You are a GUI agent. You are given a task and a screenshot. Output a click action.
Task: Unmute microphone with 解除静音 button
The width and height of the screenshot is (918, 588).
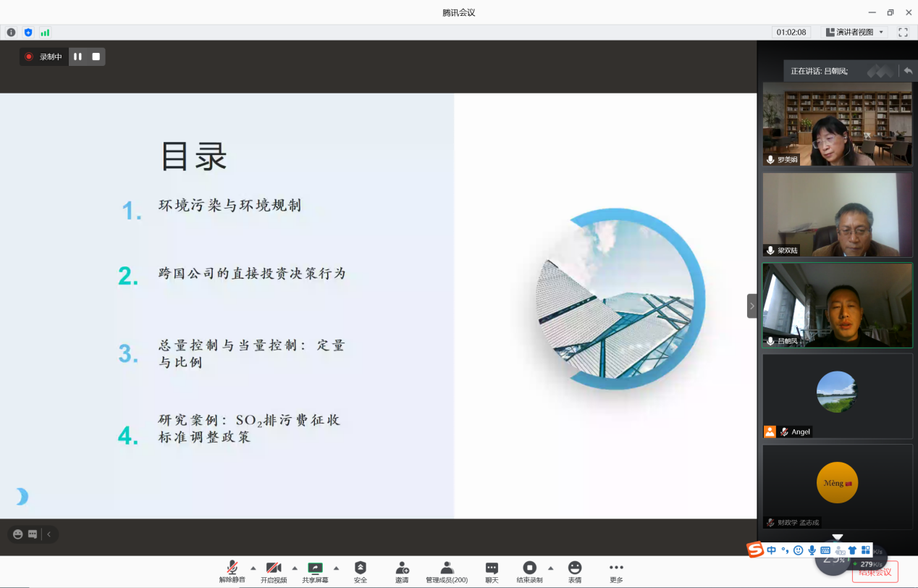coord(232,568)
